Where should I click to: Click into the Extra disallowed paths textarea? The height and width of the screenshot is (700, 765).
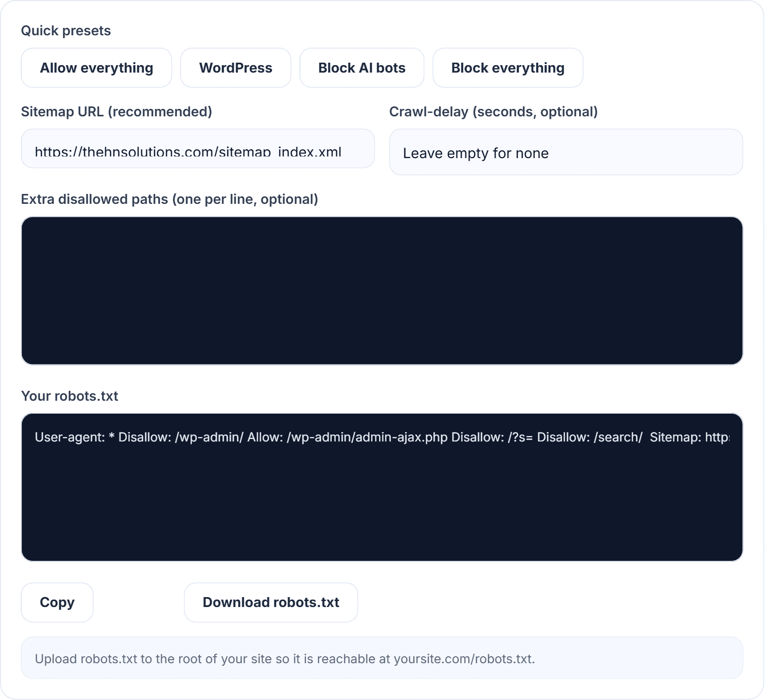pos(382,291)
